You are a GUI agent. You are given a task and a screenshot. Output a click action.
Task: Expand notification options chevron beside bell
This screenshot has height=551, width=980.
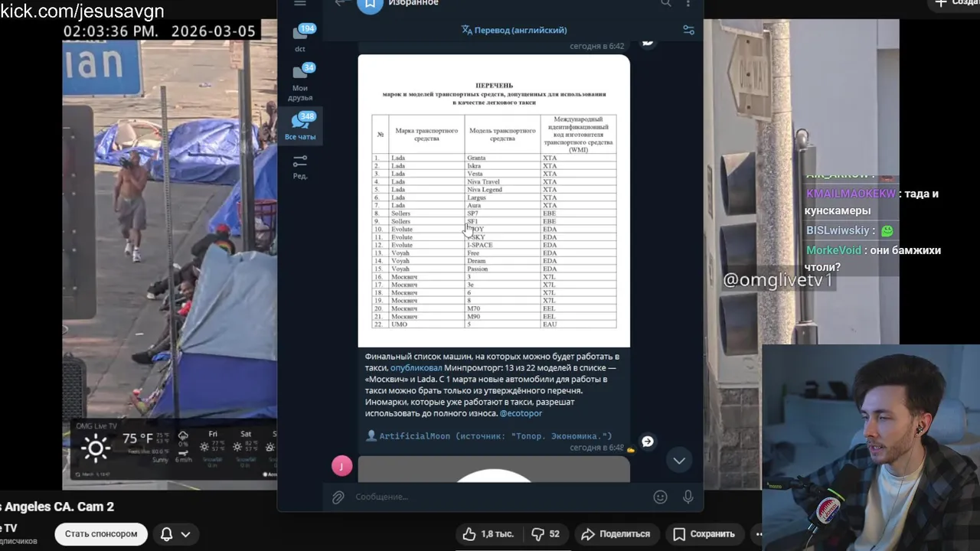pos(185,534)
